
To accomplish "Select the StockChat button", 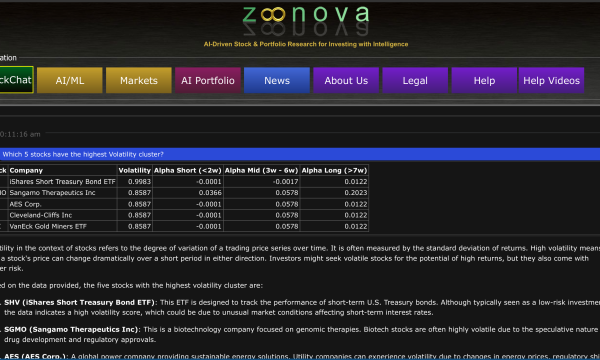I will pos(16,80).
